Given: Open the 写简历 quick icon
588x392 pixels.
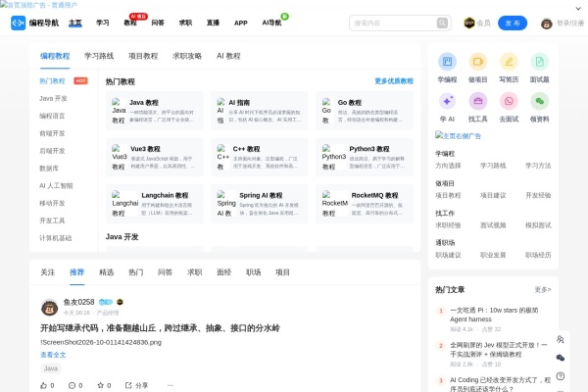Looking at the screenshot, I should (509, 62).
